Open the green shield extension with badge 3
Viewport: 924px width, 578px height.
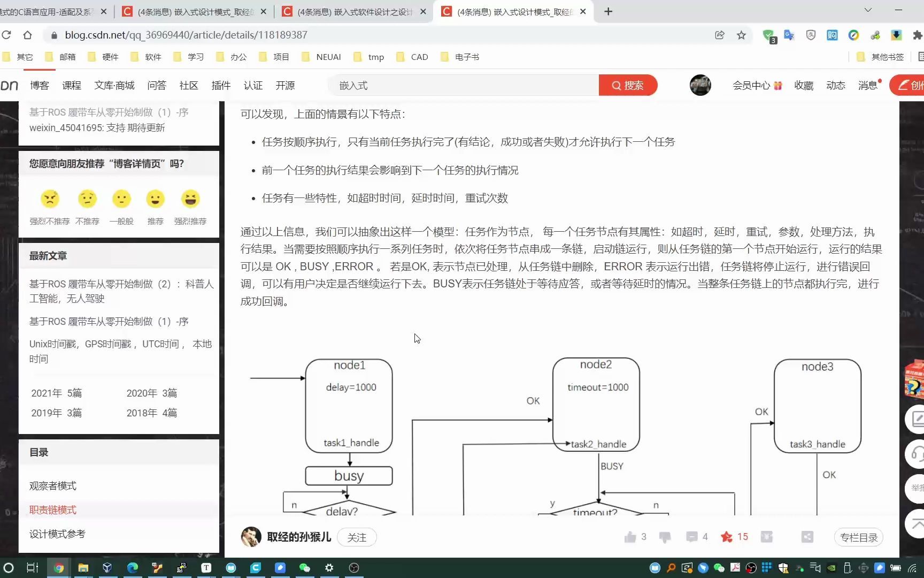point(769,36)
